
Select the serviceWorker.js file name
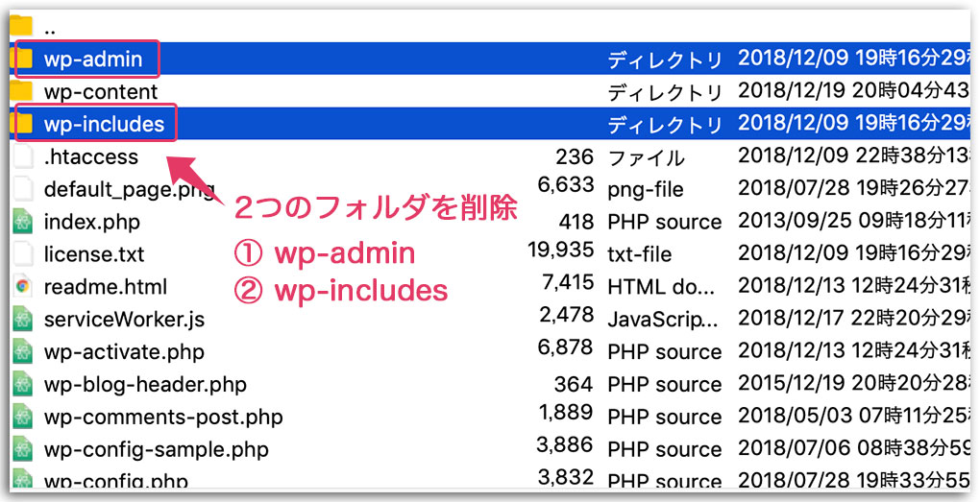click(124, 319)
